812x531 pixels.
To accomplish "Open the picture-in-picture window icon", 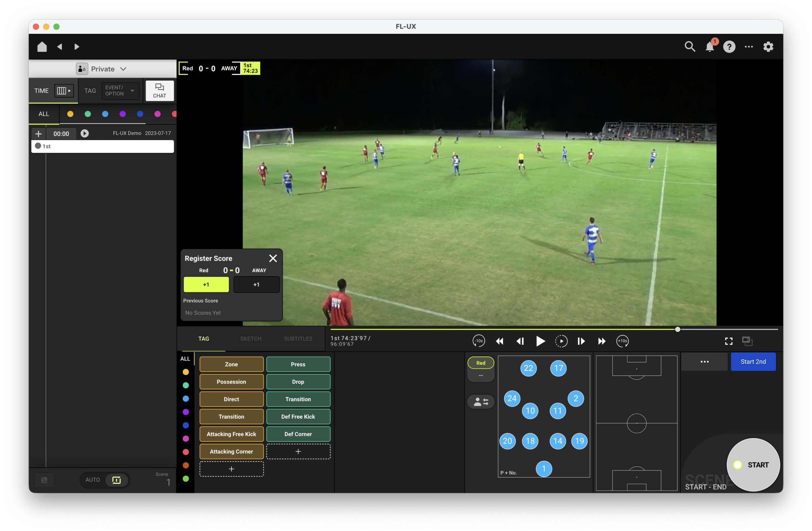I will click(x=747, y=341).
